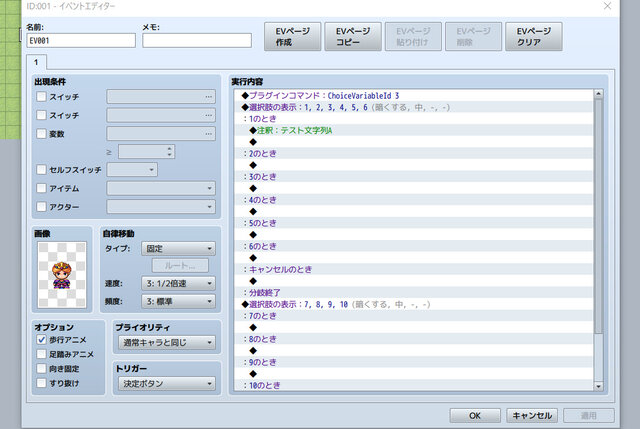Select the 8のとき branch line

414,339
